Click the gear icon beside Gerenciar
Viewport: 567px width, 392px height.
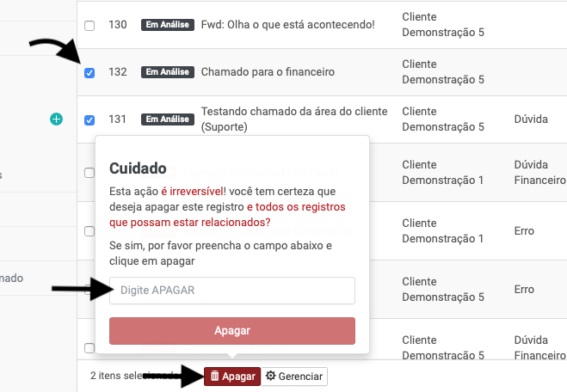pyautogui.click(x=271, y=377)
